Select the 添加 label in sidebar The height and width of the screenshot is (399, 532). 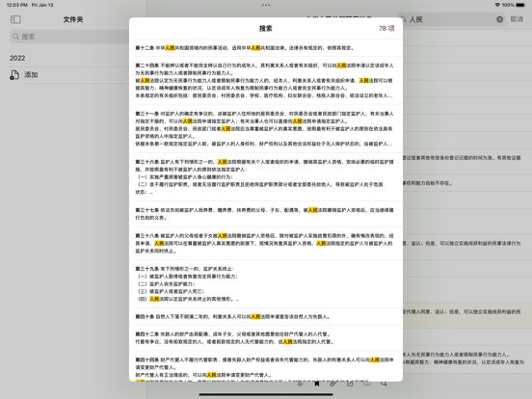[31, 74]
